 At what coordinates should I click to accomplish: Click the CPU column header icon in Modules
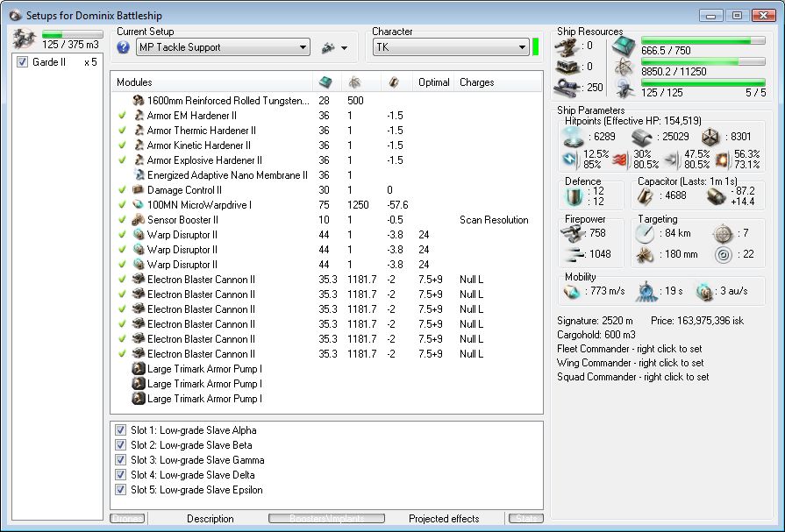[x=325, y=82]
